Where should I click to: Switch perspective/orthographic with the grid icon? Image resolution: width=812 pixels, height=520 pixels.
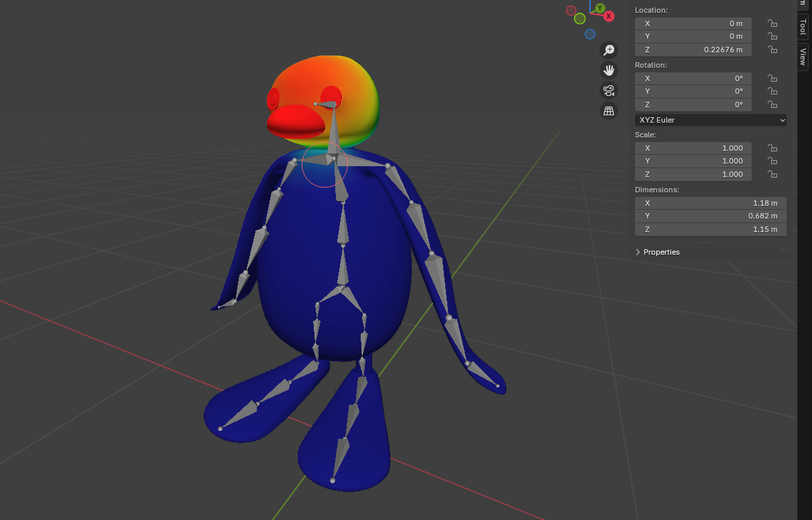(609, 111)
